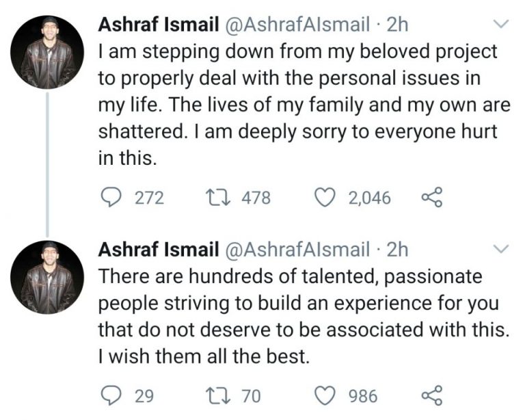Expand the second tweet's chevron options menu
Viewport: 525px width, 420px height.
click(x=500, y=249)
